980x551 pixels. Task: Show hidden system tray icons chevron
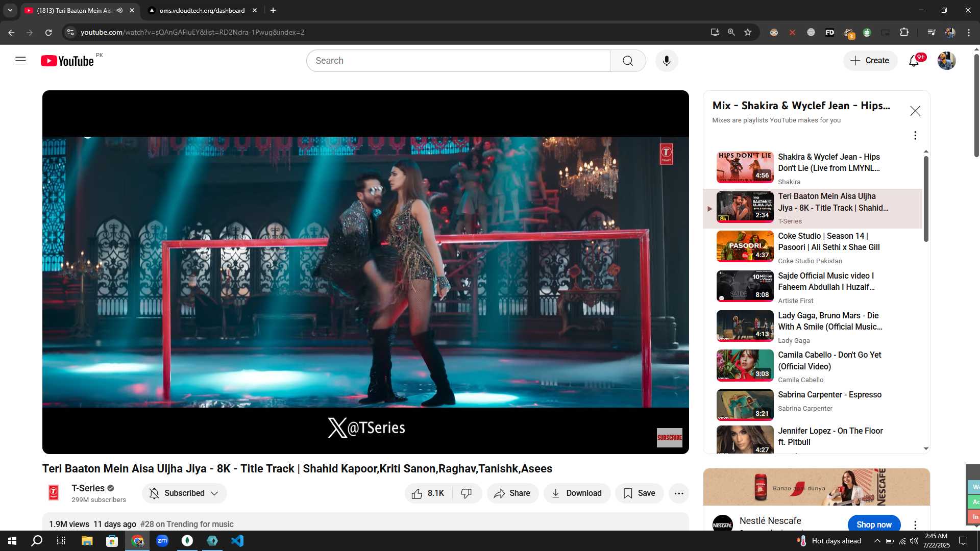877,541
